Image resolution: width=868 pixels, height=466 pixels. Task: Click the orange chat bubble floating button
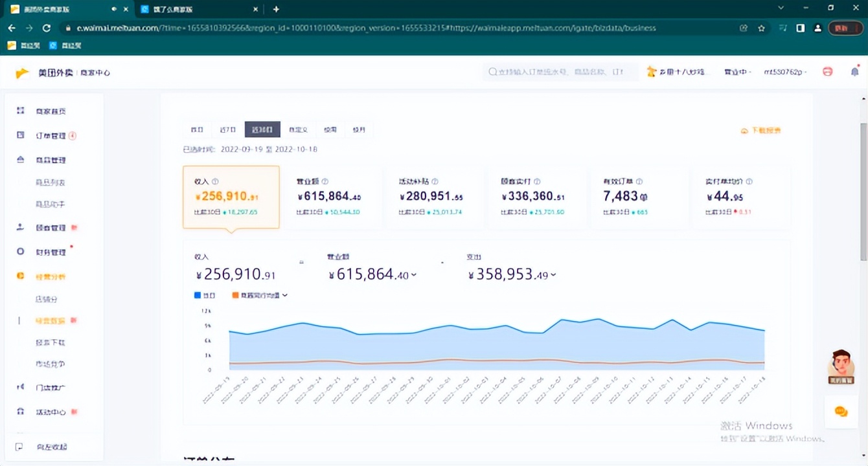(x=841, y=412)
